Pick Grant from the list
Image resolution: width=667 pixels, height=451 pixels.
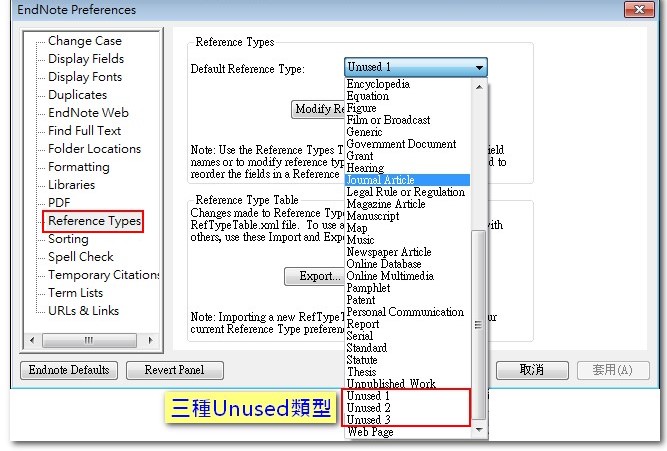(359, 156)
